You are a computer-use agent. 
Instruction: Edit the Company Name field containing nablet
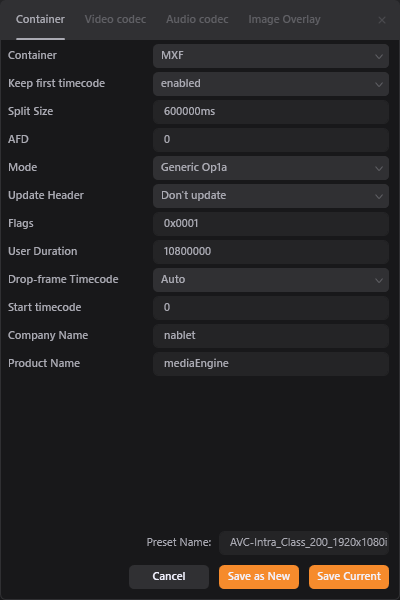coord(271,336)
